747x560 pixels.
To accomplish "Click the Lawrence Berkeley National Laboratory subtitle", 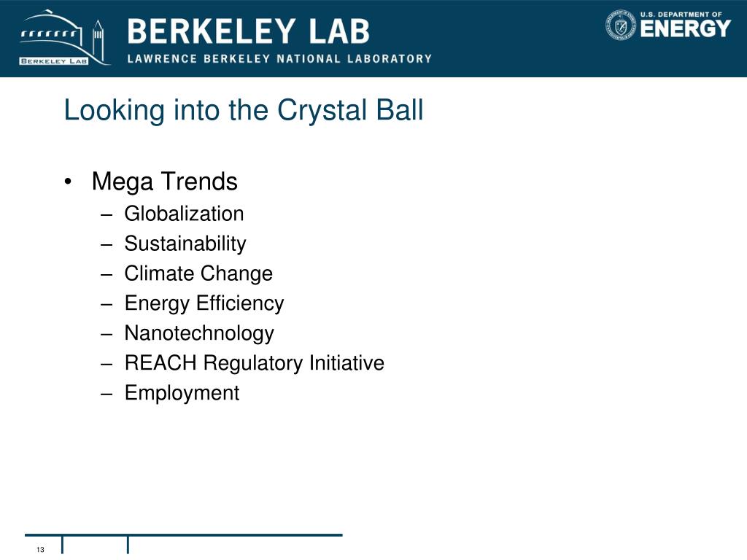I will [279, 58].
